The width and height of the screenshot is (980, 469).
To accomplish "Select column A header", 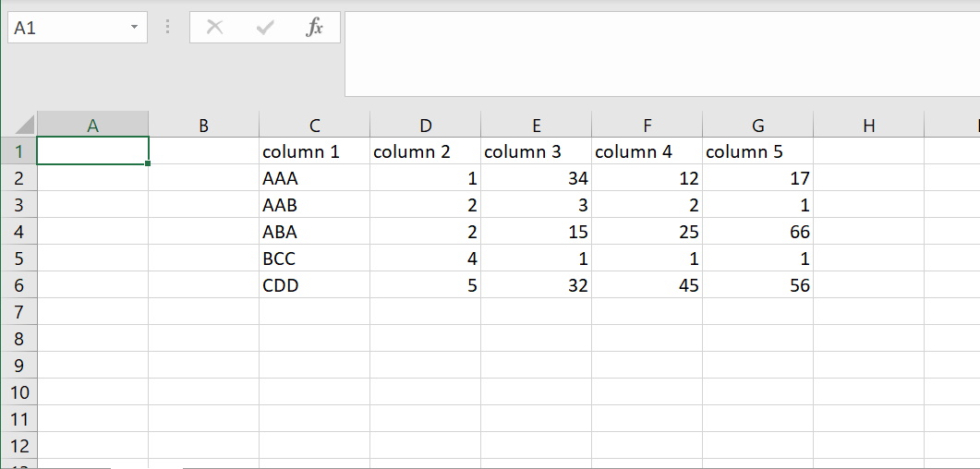I will pyautogui.click(x=92, y=126).
